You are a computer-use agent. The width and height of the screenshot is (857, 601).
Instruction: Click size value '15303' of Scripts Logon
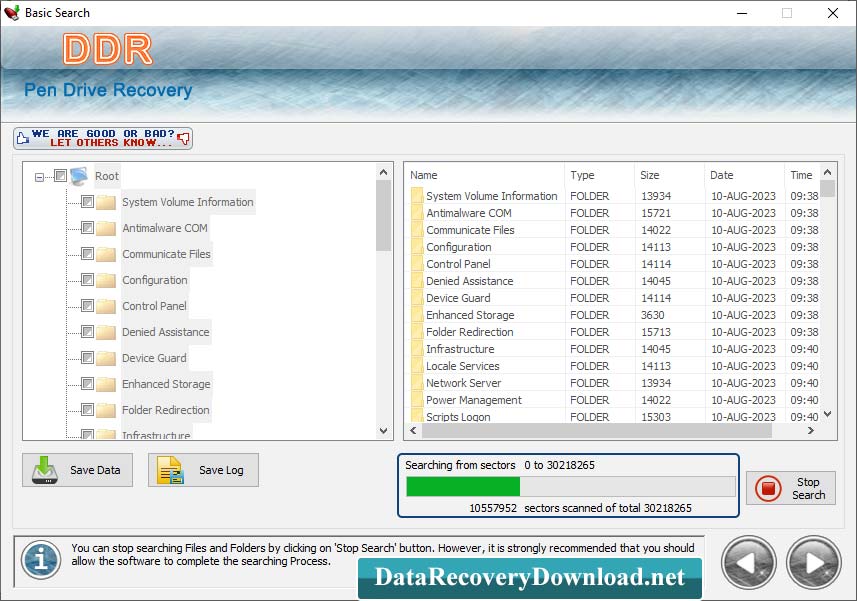coord(656,417)
